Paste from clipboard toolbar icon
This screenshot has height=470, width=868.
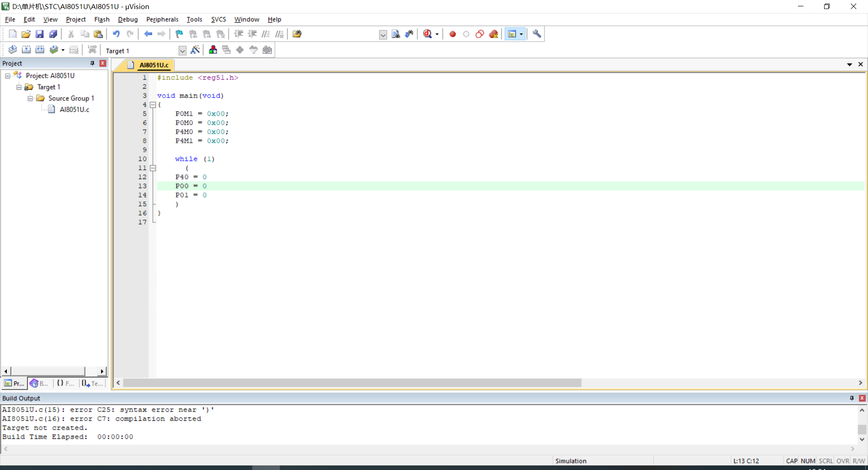98,34
